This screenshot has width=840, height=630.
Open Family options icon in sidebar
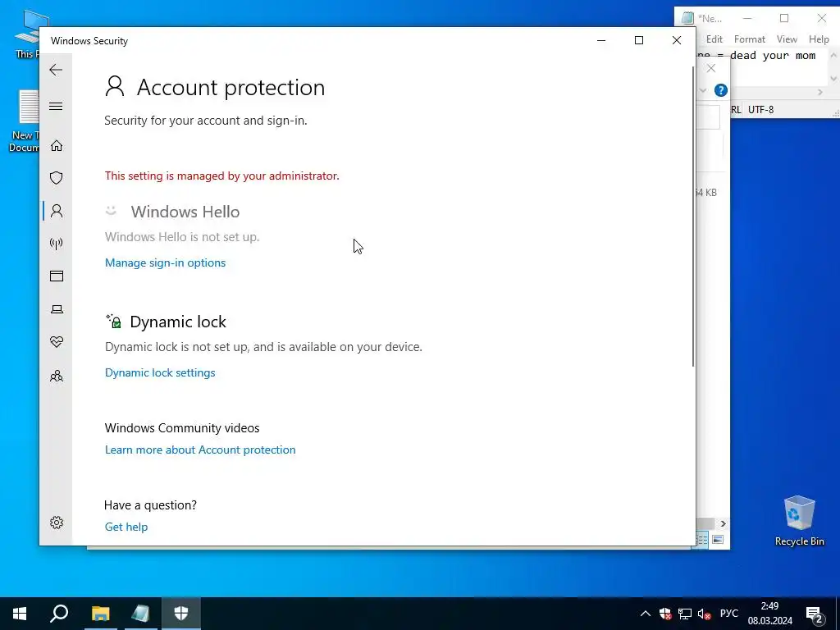click(x=57, y=376)
